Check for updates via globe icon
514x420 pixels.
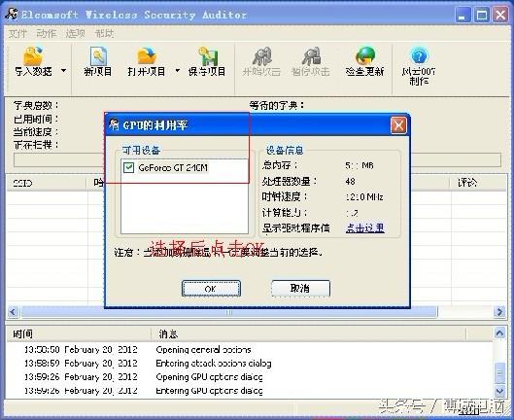pos(364,55)
